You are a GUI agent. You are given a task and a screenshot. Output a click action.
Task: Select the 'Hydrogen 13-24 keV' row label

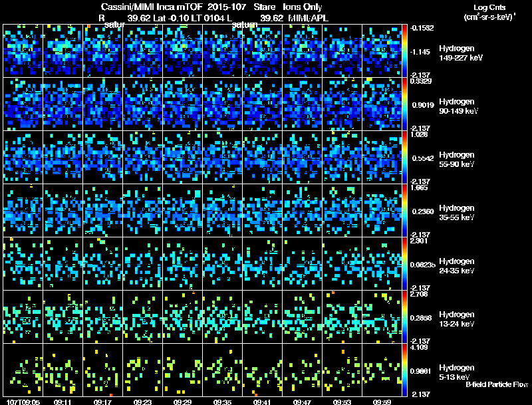(457, 319)
